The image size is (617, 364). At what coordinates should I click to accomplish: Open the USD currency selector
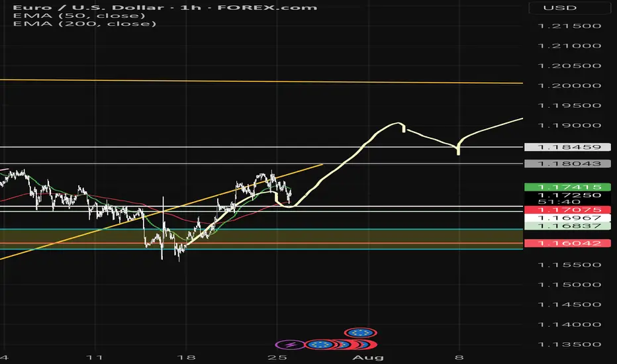click(570, 7)
